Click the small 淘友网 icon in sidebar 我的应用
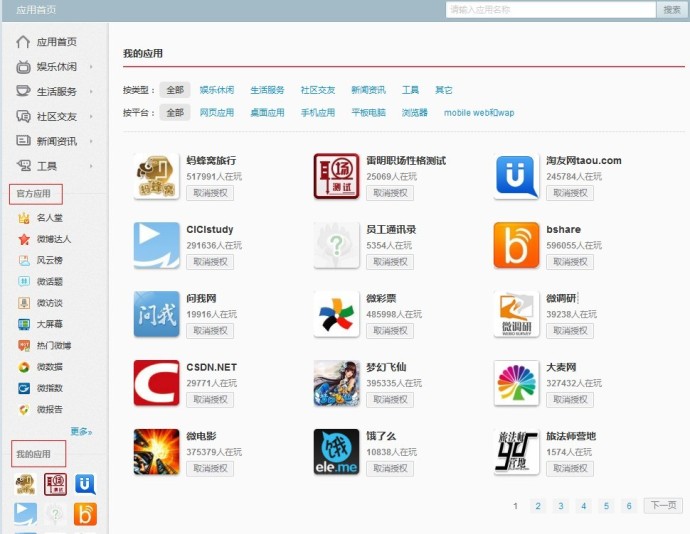Viewport: 690px width, 534px height. click(x=85, y=484)
